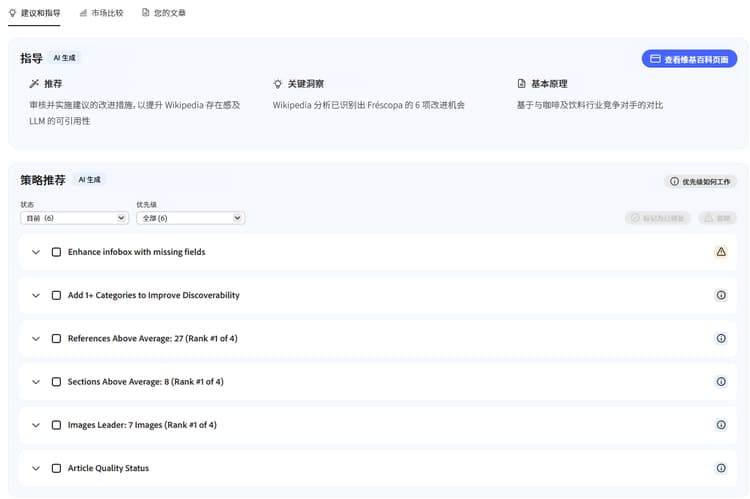Click the info icon on Article Quality Status row
Screen dimensions: 750x499
721,468
